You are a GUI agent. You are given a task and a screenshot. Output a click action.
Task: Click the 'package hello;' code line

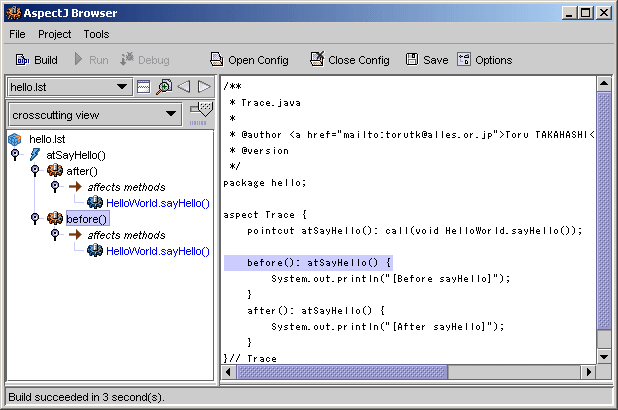[264, 183]
